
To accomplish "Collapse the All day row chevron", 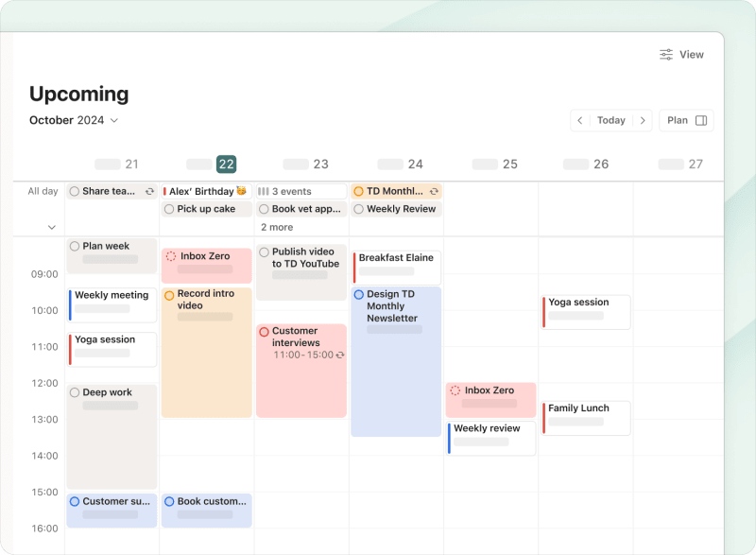I will point(51,226).
